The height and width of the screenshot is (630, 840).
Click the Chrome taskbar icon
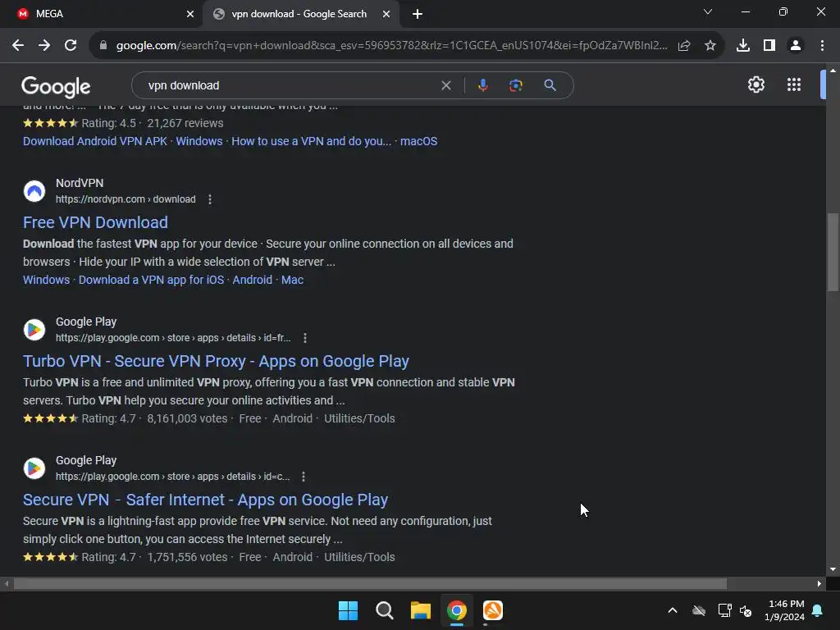pos(457,610)
